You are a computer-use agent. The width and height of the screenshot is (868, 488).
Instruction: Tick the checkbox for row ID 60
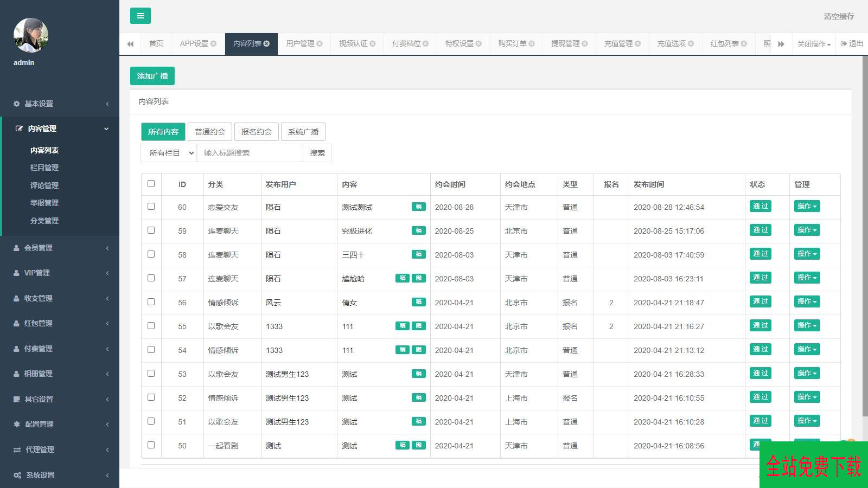(x=151, y=207)
